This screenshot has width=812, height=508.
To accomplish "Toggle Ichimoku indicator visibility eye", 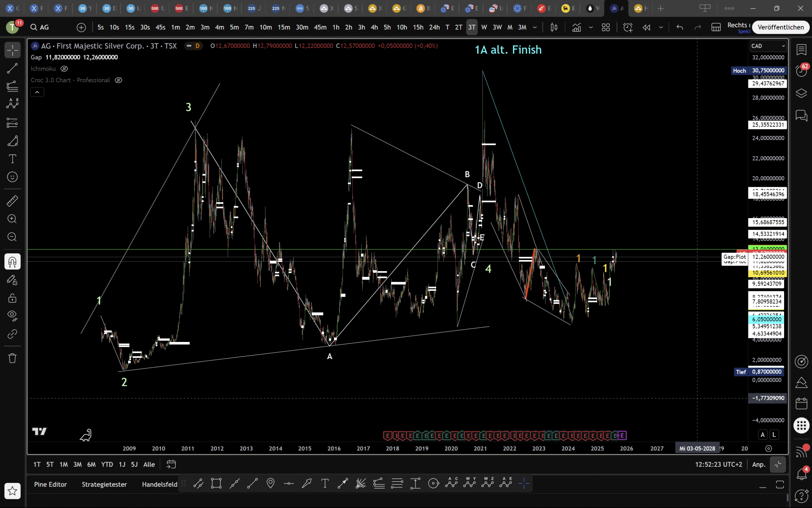I will (x=64, y=69).
